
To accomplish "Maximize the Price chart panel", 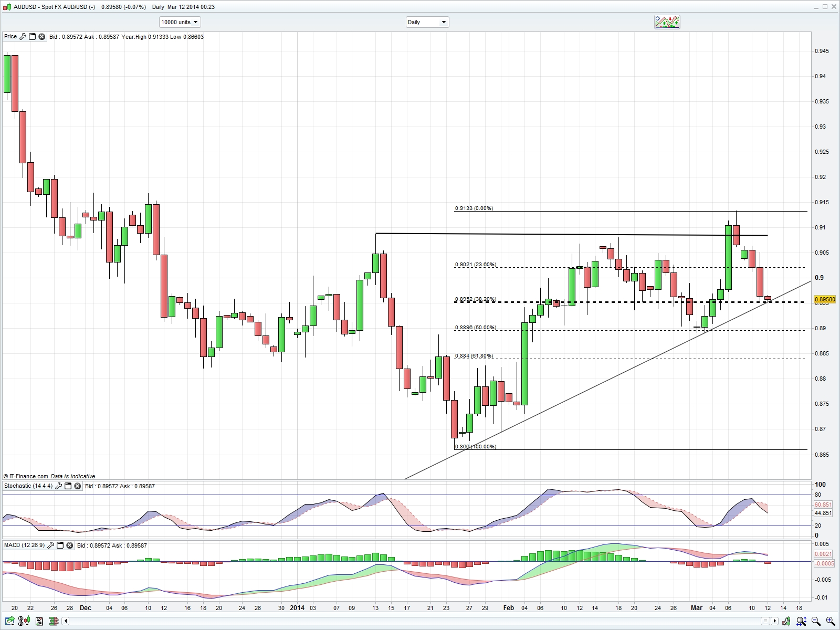I will pyautogui.click(x=32, y=37).
